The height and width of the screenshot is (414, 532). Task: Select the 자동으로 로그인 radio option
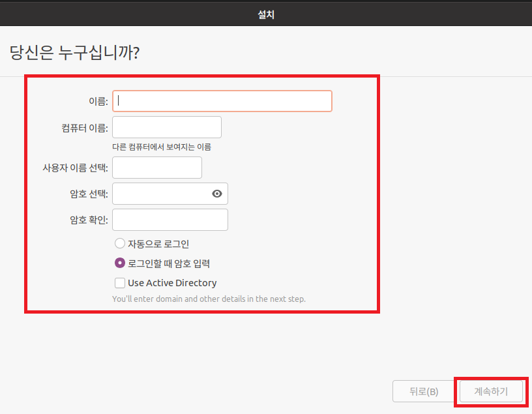click(120, 243)
